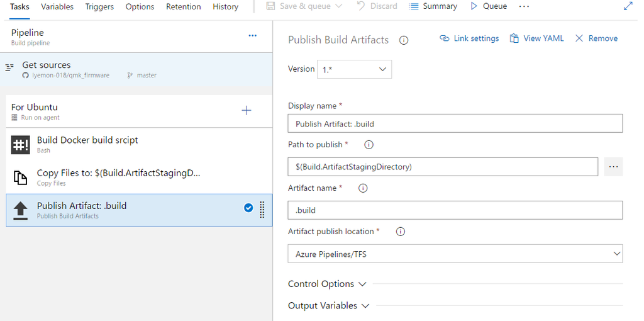Toggle the blue checkmark on the Publish Artifact task
The height and width of the screenshot is (321, 644).
tap(248, 208)
